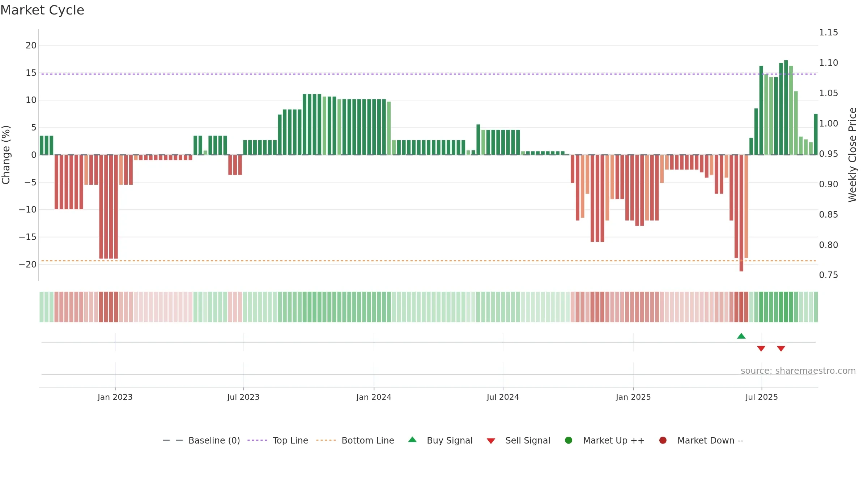The width and height of the screenshot is (868, 488).
Task: Click the green Buy Signal triangle in legend
Action: (x=412, y=440)
